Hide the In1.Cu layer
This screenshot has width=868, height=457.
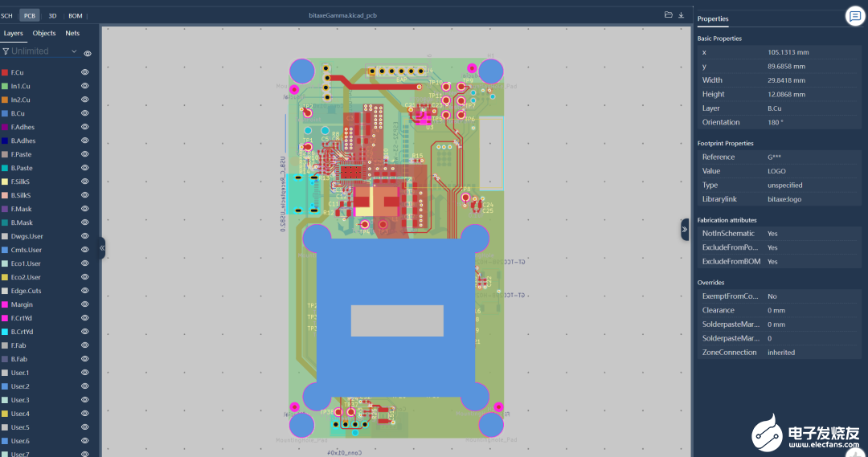pyautogui.click(x=84, y=86)
